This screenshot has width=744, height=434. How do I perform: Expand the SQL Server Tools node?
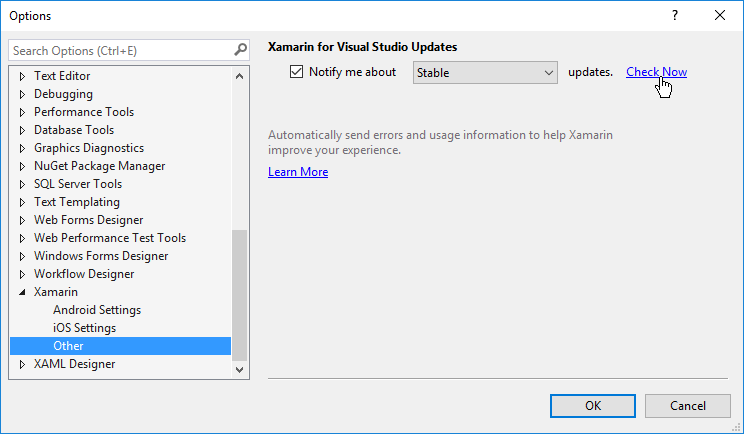(22, 185)
